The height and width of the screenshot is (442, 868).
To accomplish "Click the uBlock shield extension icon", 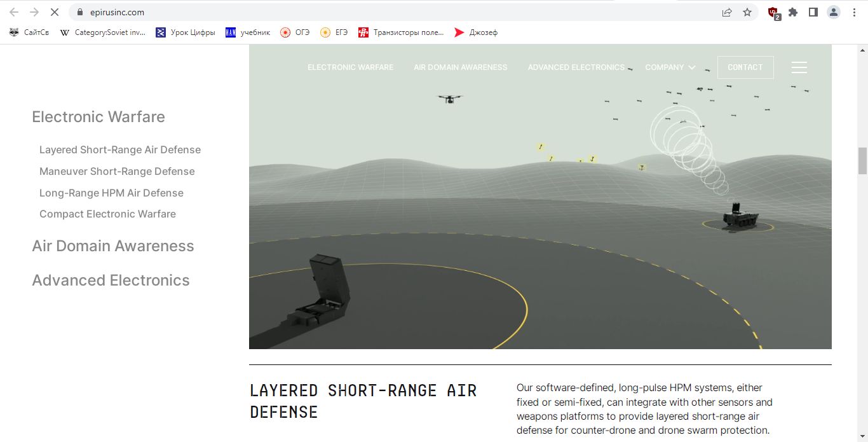I will click(773, 12).
